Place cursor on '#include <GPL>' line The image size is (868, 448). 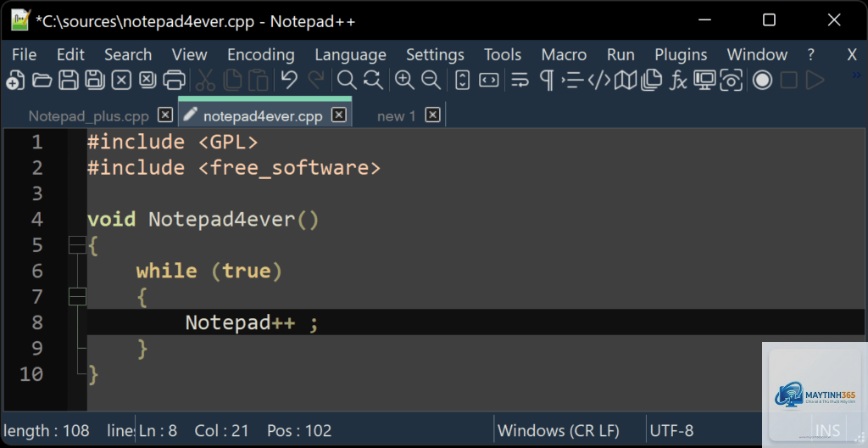[173, 142]
